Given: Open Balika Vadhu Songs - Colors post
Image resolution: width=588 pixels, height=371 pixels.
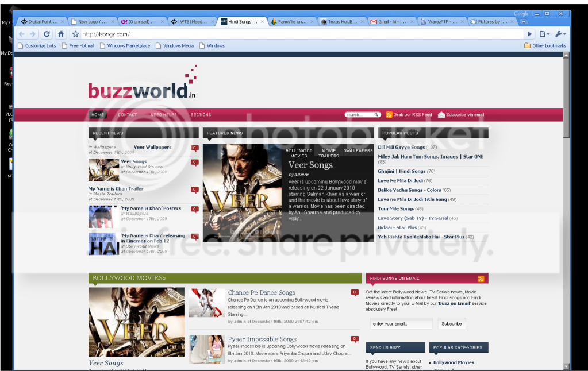Looking at the screenshot, I should (x=409, y=190).
